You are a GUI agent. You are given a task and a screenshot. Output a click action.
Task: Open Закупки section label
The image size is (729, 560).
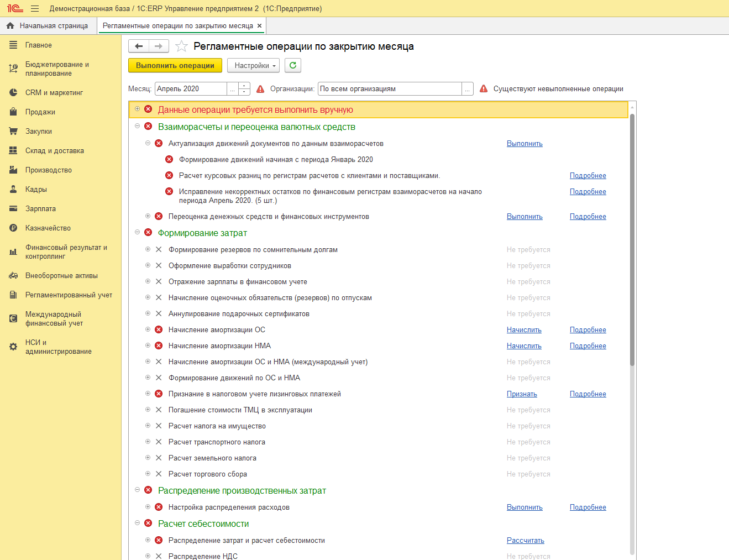pyautogui.click(x=39, y=131)
